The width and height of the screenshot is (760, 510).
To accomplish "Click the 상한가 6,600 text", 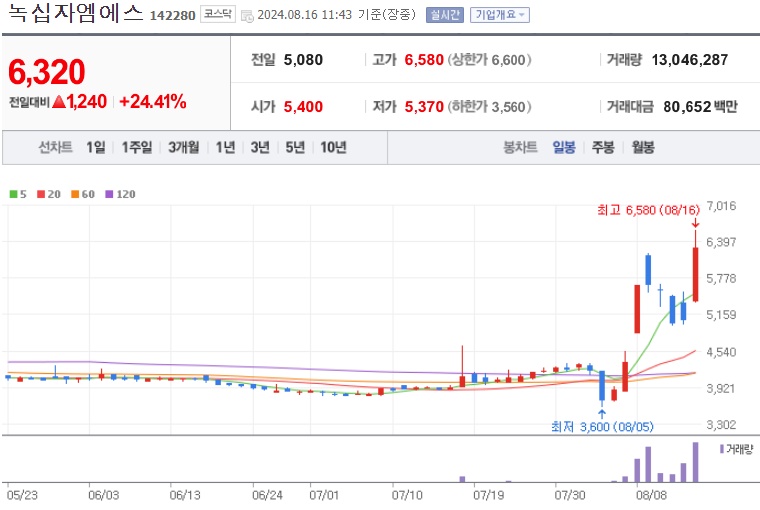I will [x=489, y=60].
